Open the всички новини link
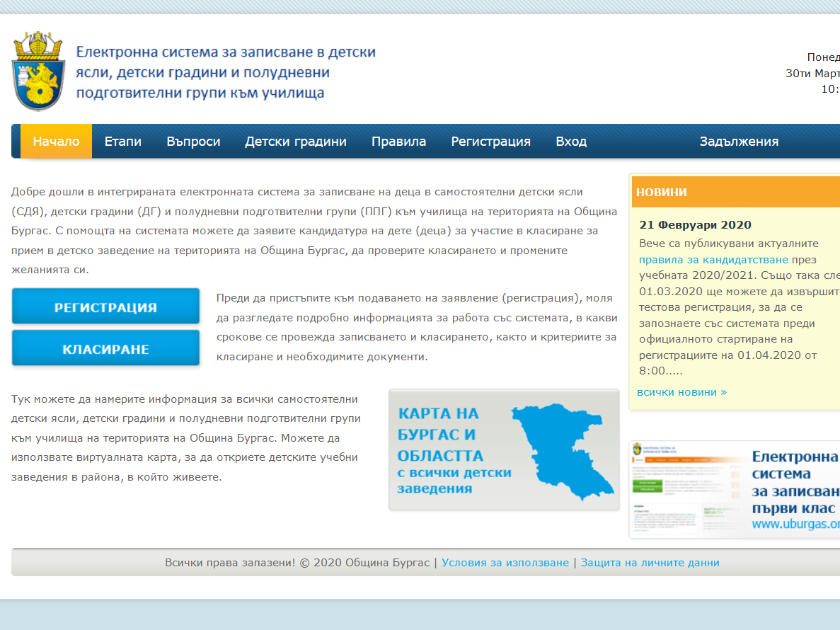 coord(681,392)
